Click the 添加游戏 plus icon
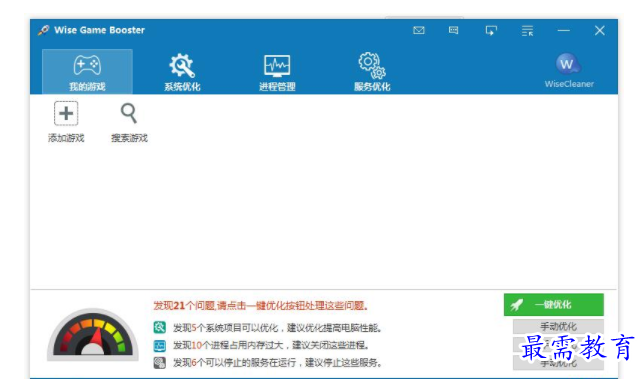The image size is (643, 379). (x=66, y=114)
